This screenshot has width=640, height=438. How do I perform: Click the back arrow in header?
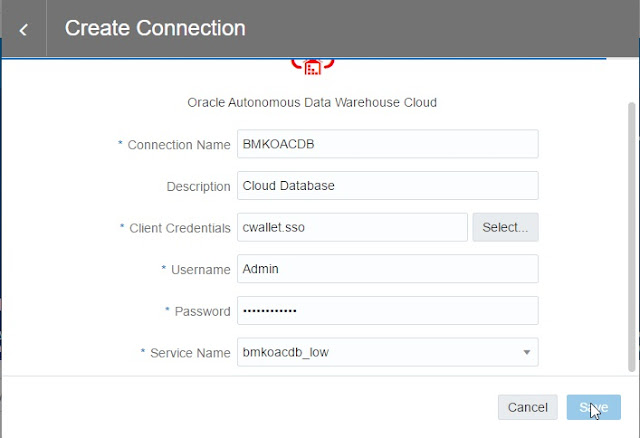coord(23,29)
